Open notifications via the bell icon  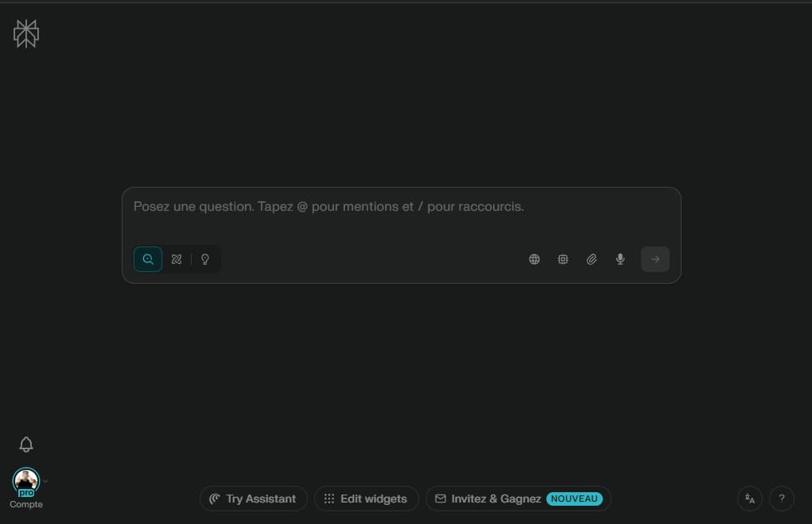[x=26, y=444]
